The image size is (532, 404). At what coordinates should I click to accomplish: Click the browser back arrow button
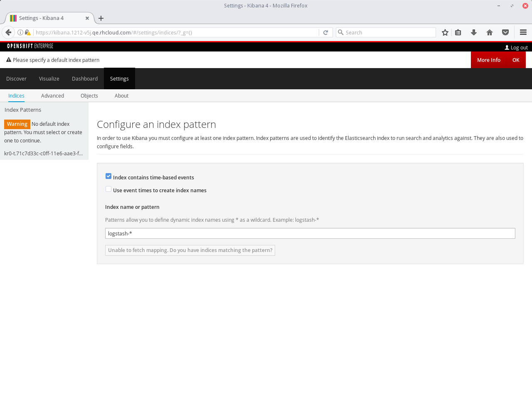pos(8,32)
